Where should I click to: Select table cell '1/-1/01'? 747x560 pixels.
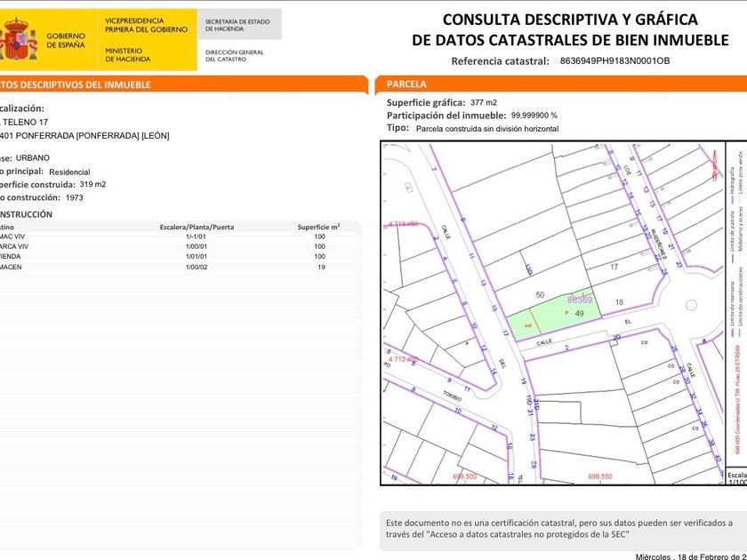coord(196,236)
